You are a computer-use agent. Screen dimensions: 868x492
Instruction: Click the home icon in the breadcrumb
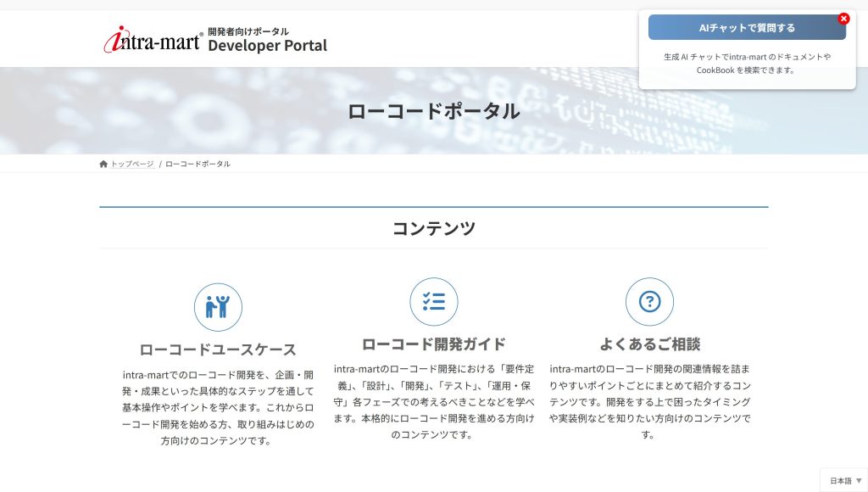103,164
